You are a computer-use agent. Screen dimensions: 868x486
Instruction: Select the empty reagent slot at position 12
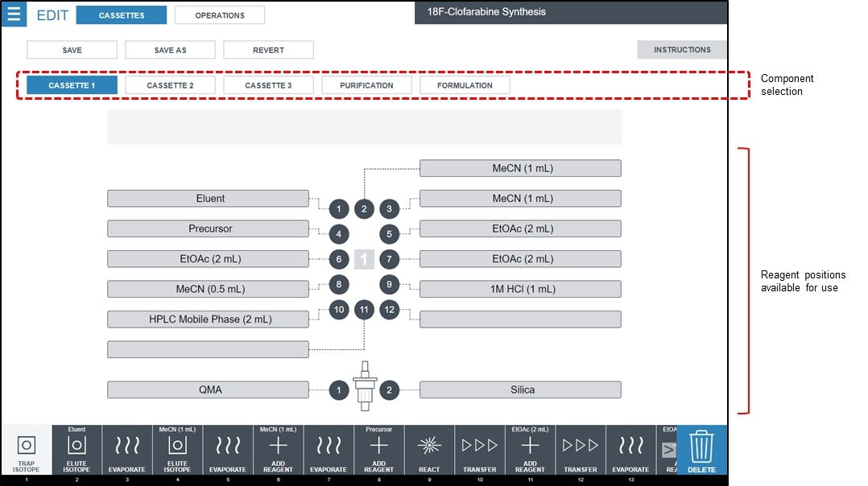click(x=520, y=319)
